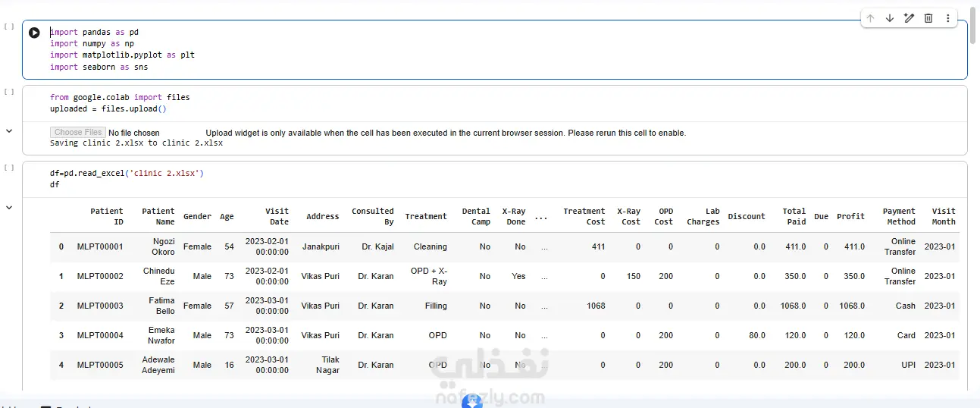Click the Payment Method column header
The width and height of the screenshot is (980, 408).
coord(899,216)
